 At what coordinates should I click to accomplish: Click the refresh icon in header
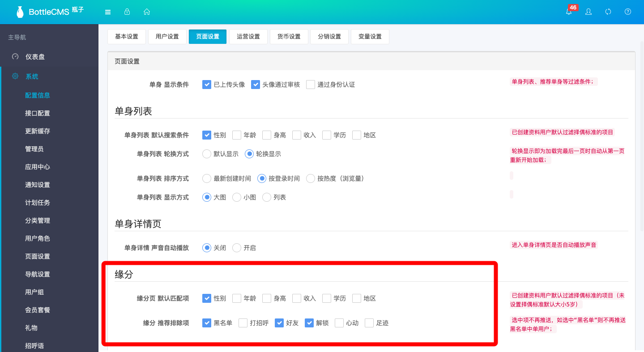(x=608, y=12)
